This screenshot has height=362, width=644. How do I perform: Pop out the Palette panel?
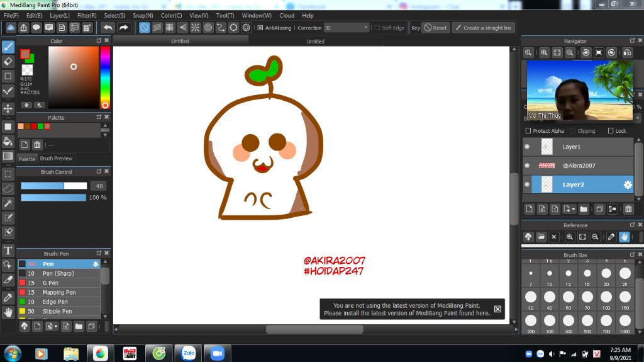click(99, 117)
